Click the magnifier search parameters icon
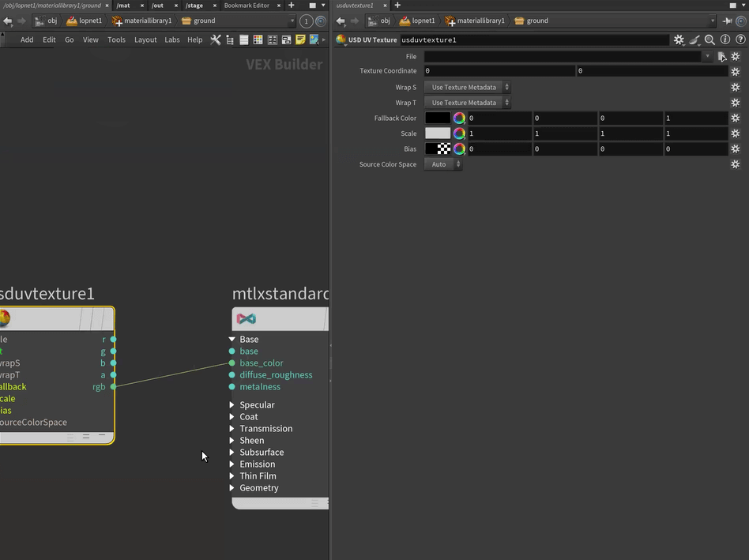 (x=709, y=39)
